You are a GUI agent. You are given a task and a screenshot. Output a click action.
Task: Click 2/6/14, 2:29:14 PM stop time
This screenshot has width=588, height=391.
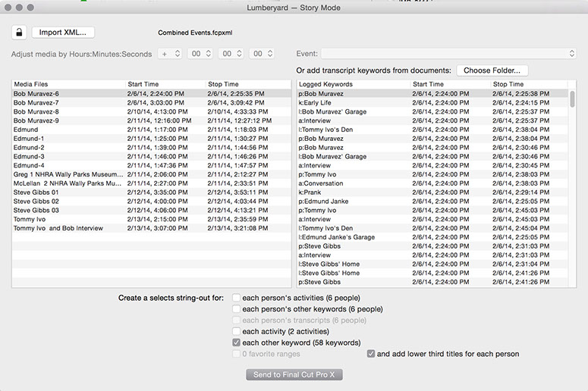coord(521,192)
